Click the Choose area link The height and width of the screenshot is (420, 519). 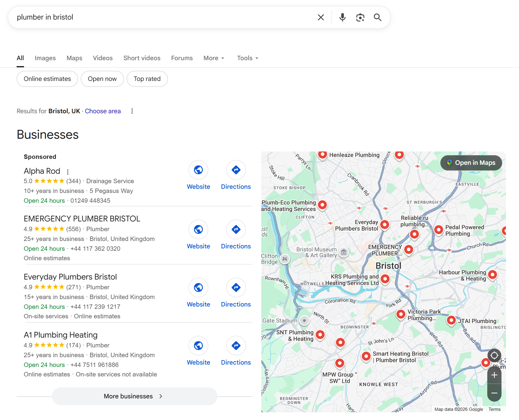click(103, 111)
